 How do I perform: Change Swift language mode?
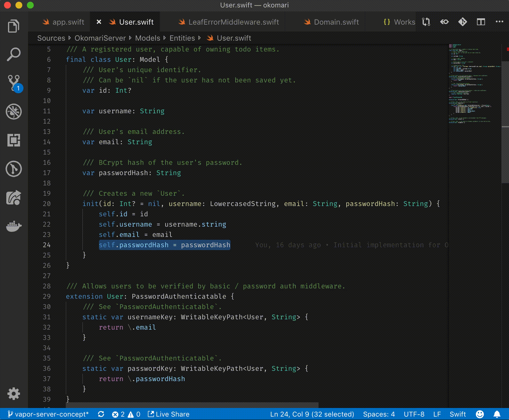(x=458, y=414)
